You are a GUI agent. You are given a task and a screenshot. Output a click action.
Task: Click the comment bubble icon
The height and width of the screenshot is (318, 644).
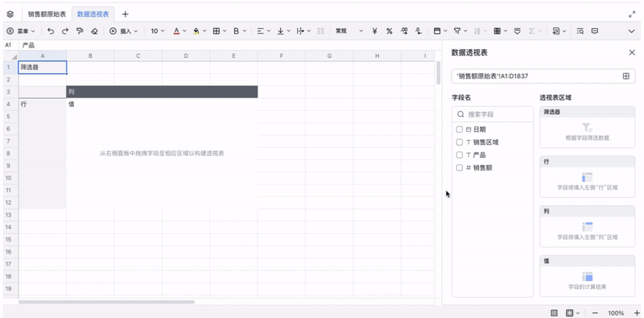(594, 31)
